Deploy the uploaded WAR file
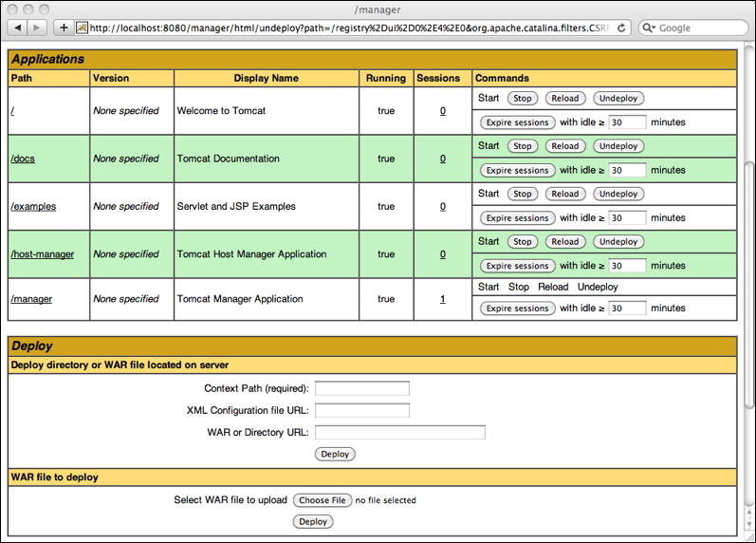 (x=313, y=522)
